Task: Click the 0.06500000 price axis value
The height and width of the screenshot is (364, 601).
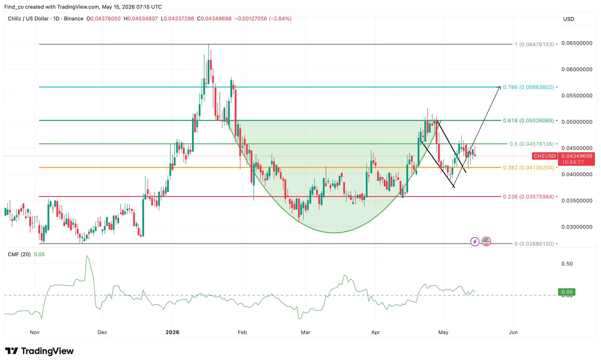Action: coord(577,43)
